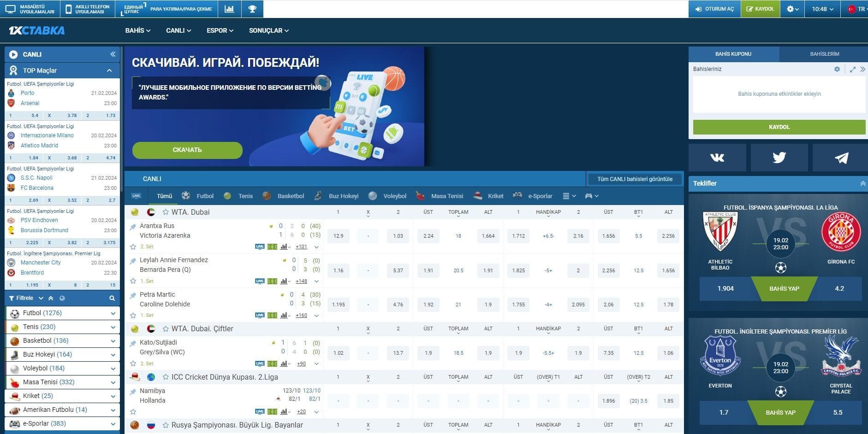868x434 pixels.
Task: Open the statistics bar chart icon in top bar
Action: (x=229, y=9)
